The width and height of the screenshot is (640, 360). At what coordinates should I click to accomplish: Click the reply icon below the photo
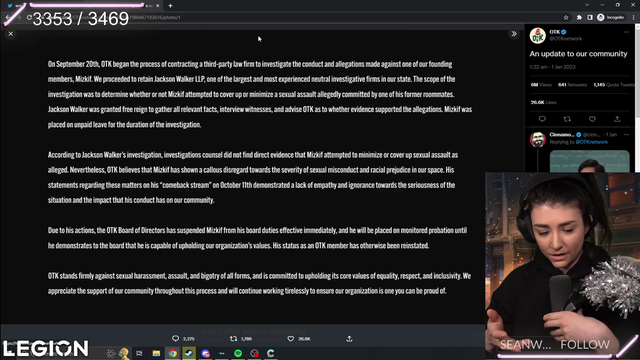pyautogui.click(x=176, y=338)
